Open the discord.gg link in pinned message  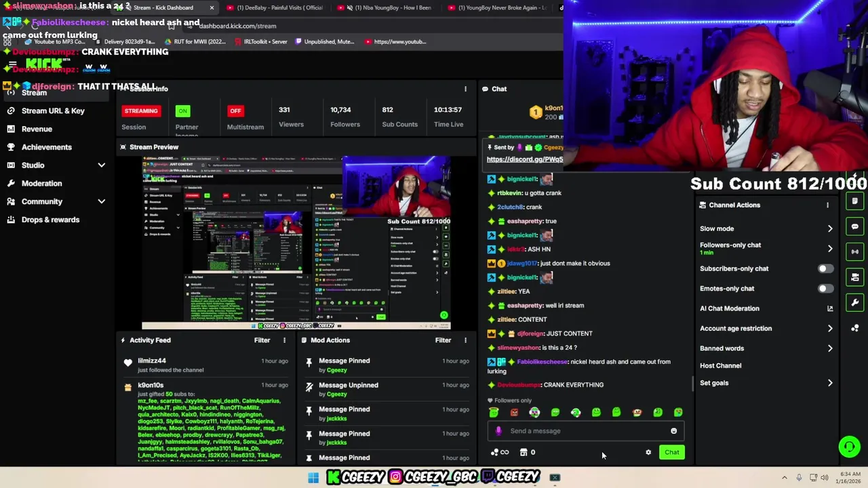pyautogui.click(x=524, y=159)
